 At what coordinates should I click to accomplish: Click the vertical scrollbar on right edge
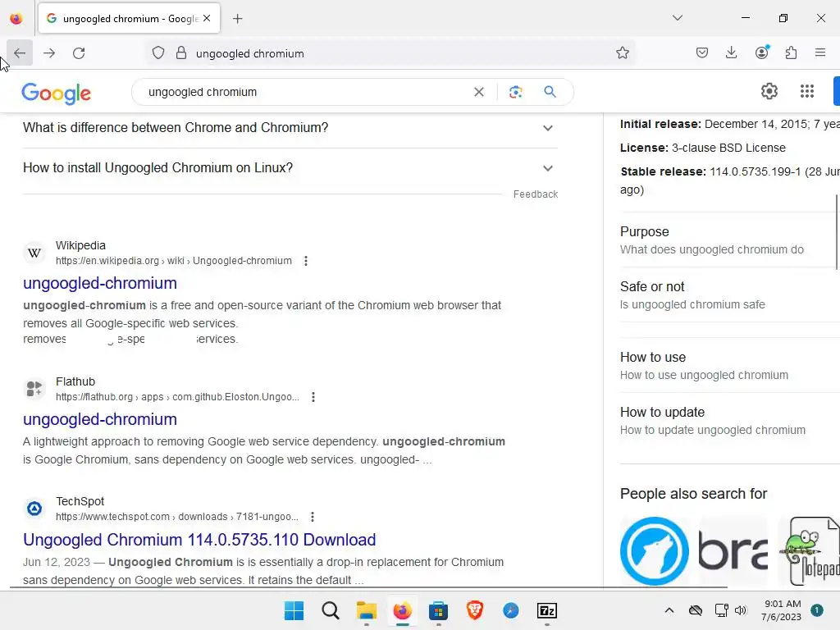(x=837, y=232)
